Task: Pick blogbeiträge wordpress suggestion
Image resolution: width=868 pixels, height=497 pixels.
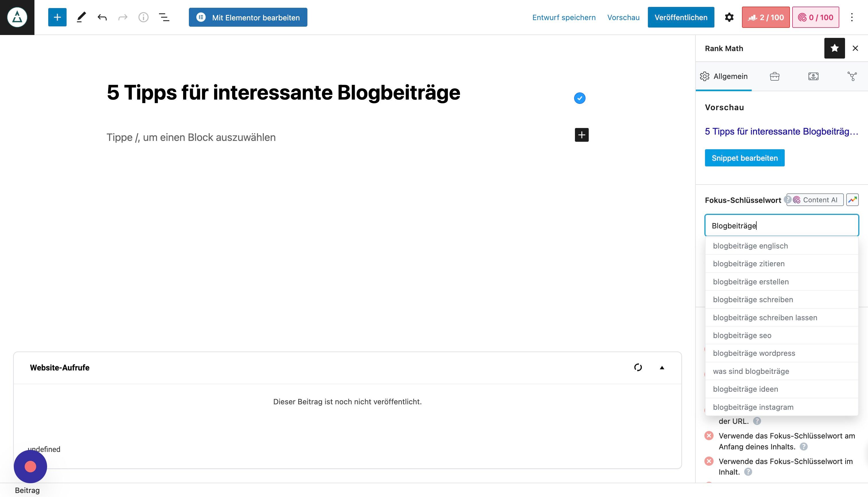Action: coord(782,353)
